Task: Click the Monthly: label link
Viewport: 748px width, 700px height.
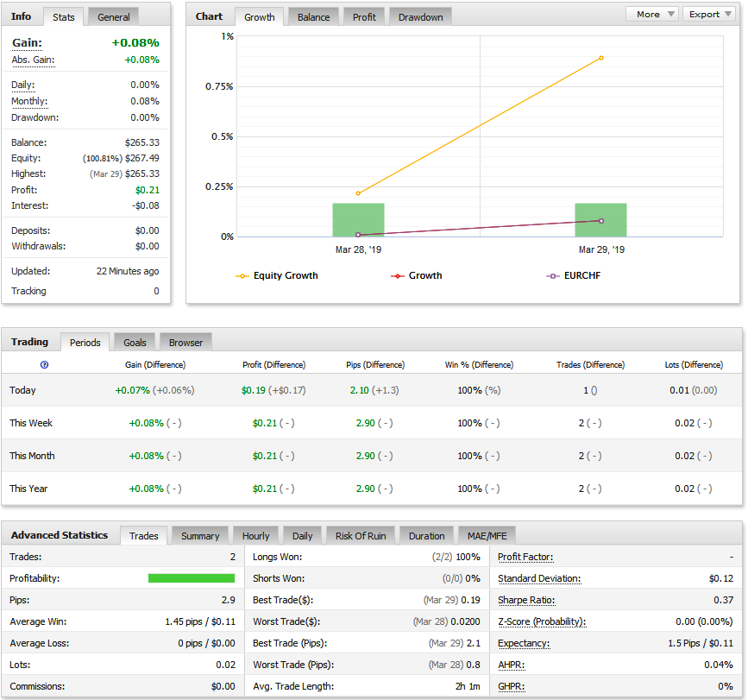Action: coord(29,101)
